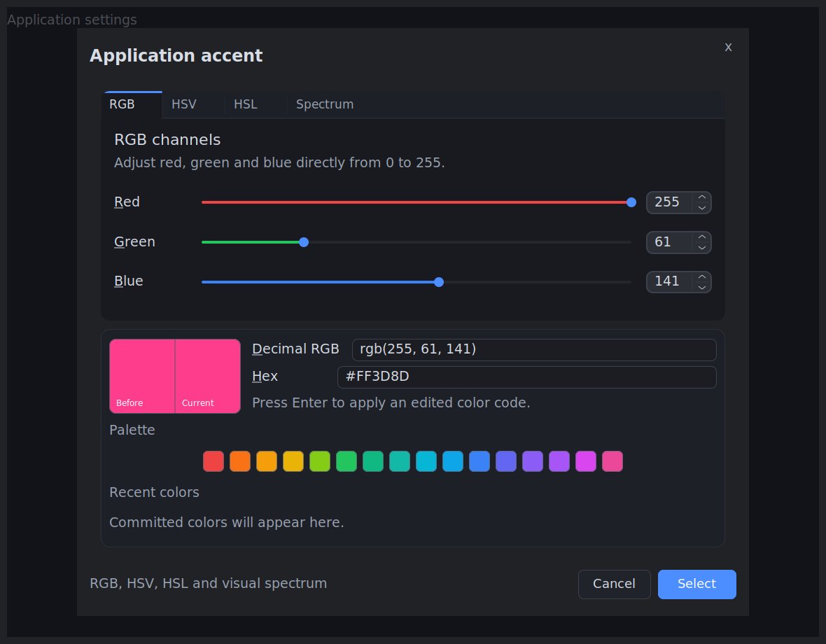Click the Decimal RGB label
This screenshot has height=644, width=826.
(295, 349)
